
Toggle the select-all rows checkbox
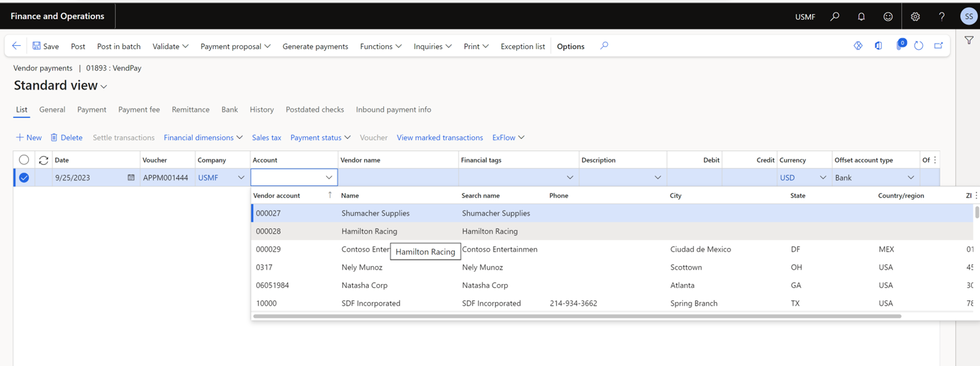point(24,160)
